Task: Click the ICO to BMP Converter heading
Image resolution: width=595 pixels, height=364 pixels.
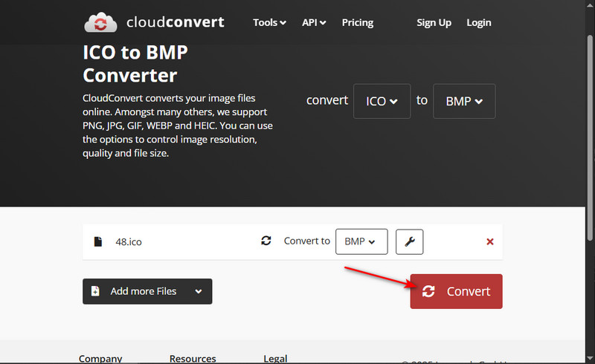Action: pos(135,64)
